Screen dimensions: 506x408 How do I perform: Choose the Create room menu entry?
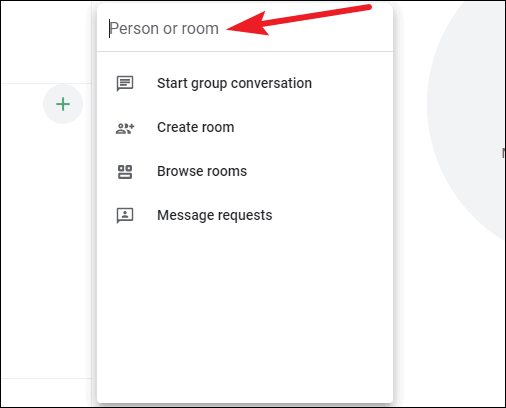[x=245, y=127]
